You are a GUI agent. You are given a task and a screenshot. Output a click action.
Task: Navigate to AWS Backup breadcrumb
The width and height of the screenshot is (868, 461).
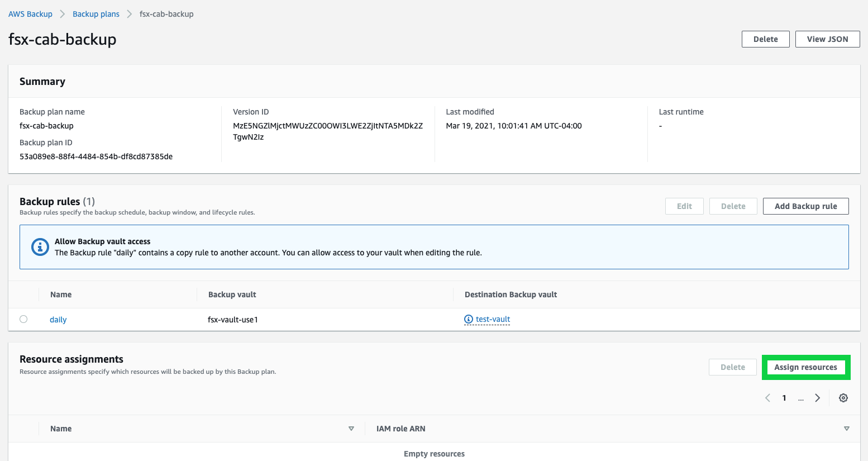(x=30, y=13)
